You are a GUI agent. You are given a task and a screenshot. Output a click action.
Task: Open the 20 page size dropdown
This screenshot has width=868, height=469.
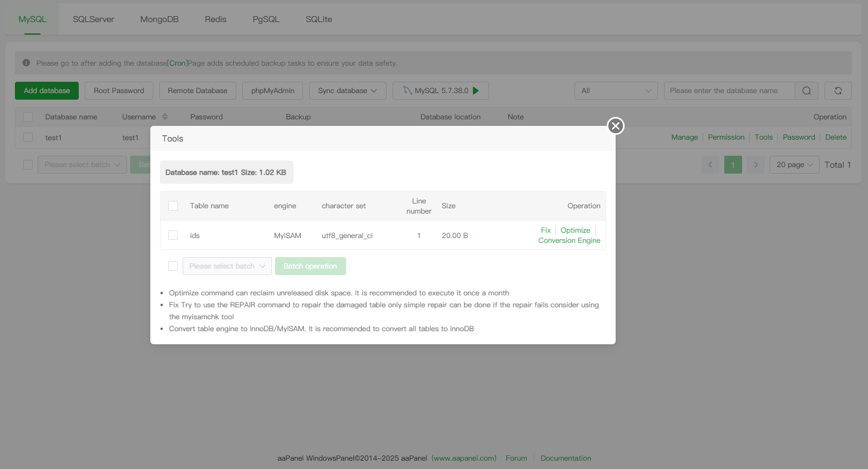[795, 165]
